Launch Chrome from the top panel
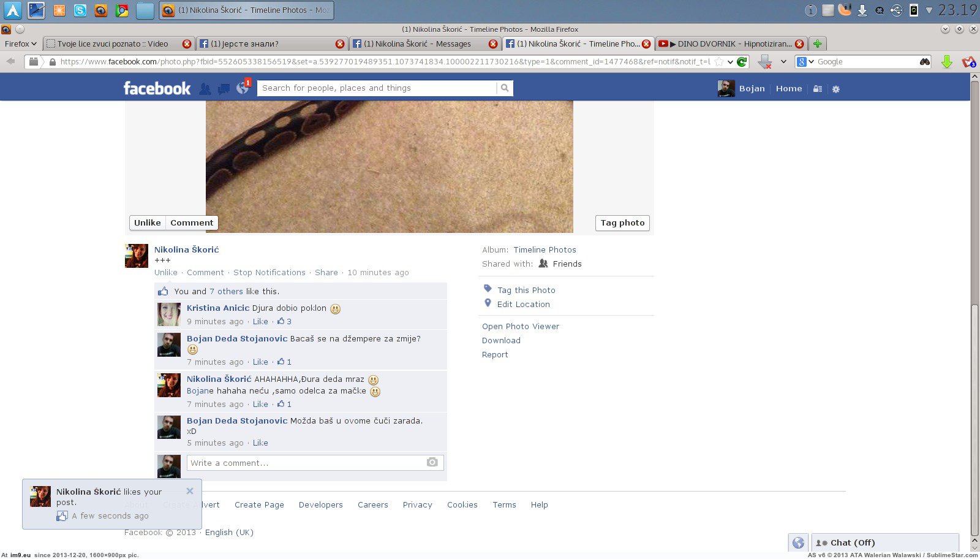 click(x=122, y=10)
